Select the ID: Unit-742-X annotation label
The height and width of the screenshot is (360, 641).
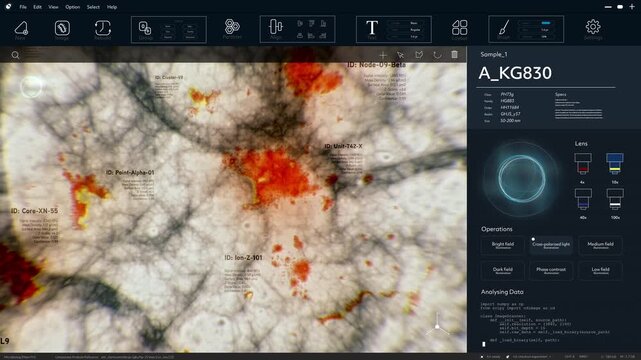coord(343,146)
